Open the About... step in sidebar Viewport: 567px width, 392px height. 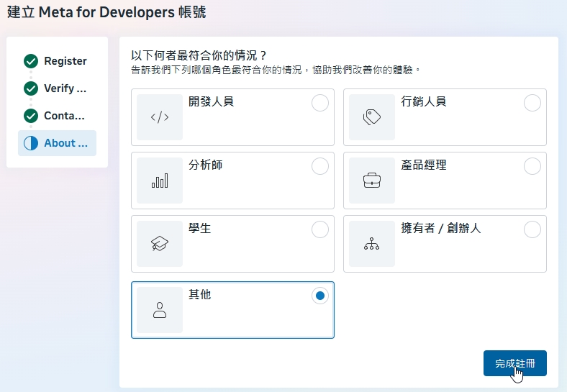[x=57, y=143]
